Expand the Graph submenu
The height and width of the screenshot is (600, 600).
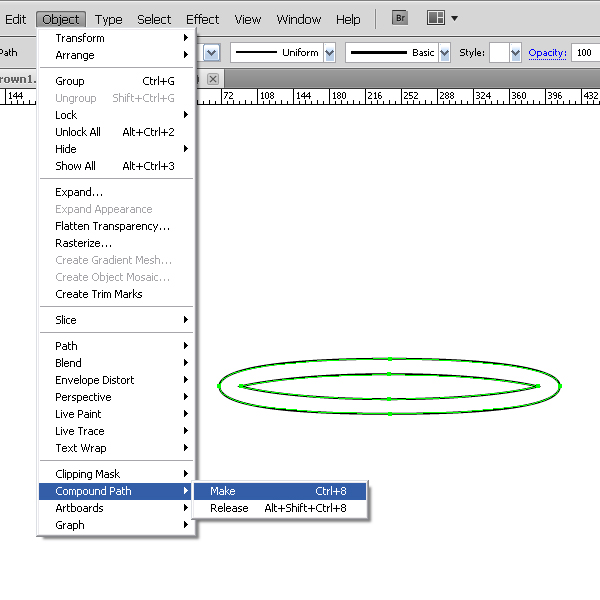tap(116, 525)
